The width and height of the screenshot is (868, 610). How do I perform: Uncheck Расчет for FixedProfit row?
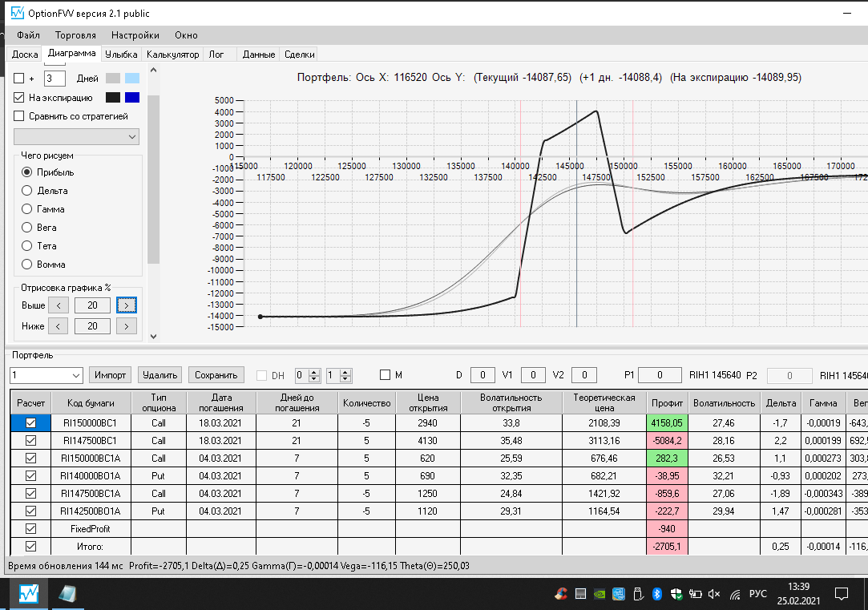(31, 528)
